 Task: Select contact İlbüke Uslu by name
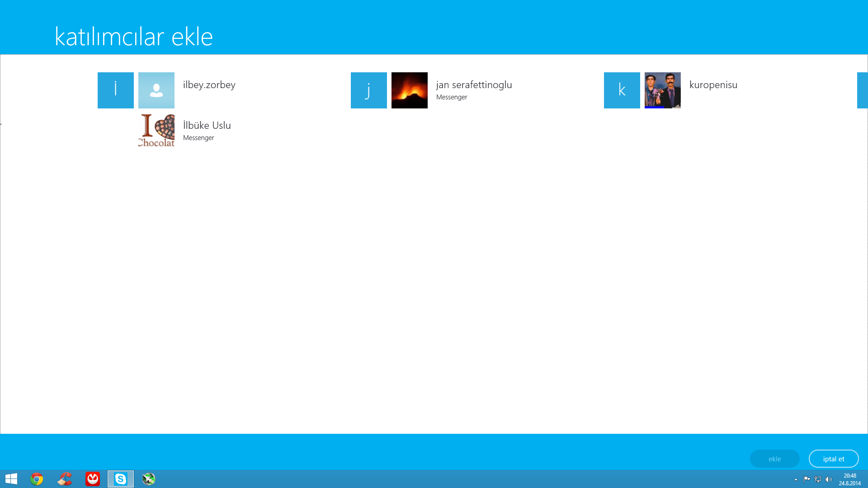click(207, 126)
